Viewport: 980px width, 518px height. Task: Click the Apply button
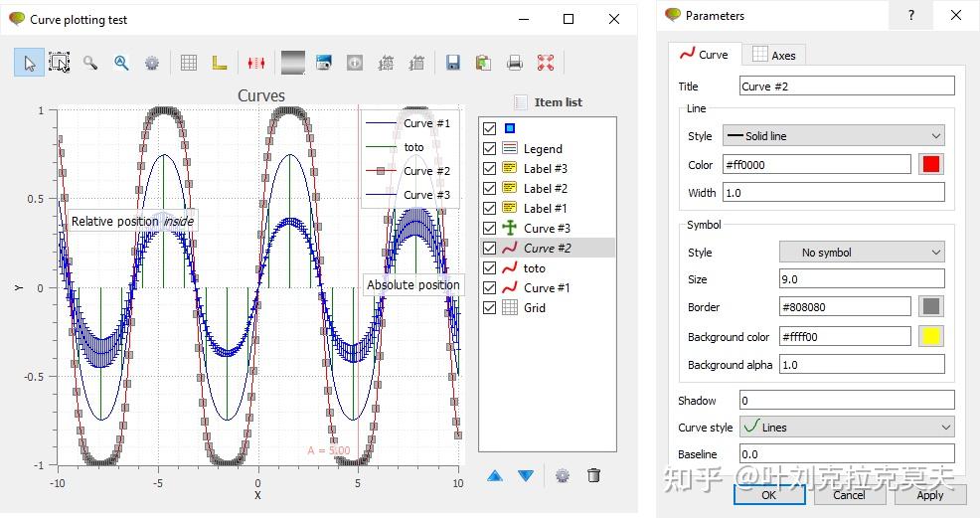click(930, 494)
